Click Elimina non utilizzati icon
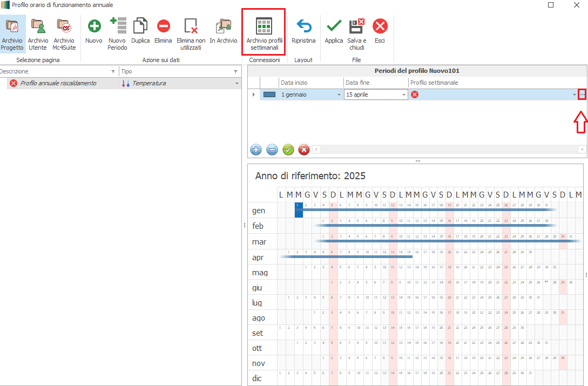The height and width of the screenshot is (386, 588). (191, 26)
